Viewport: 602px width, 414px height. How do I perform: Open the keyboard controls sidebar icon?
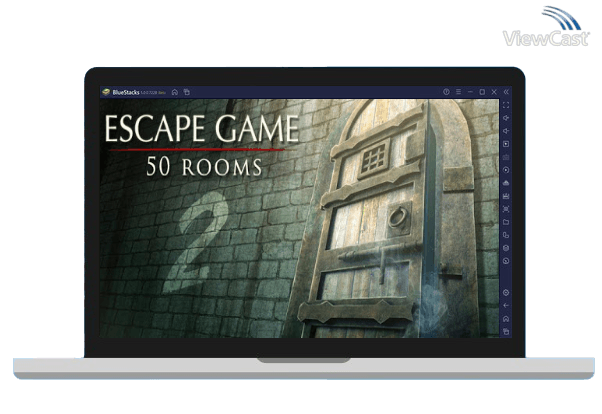(x=506, y=157)
